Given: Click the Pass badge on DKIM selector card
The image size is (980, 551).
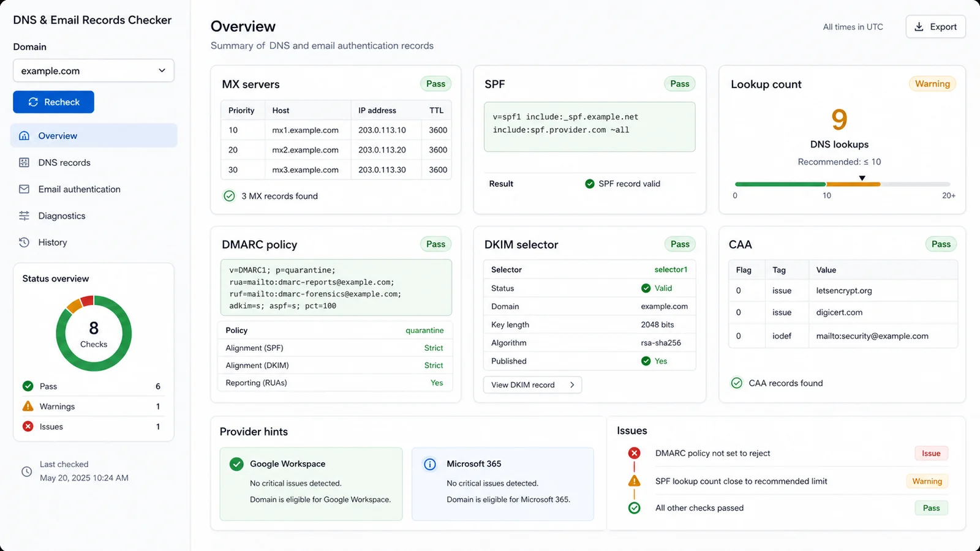Looking at the screenshot, I should [x=680, y=244].
